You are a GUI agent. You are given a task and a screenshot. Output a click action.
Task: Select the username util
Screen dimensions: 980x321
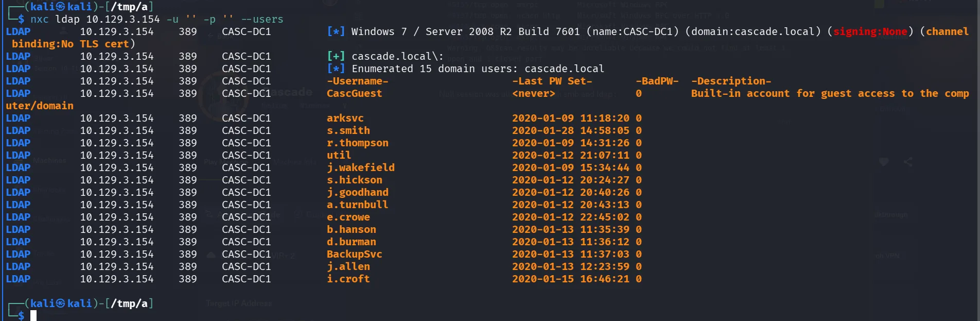(339, 155)
